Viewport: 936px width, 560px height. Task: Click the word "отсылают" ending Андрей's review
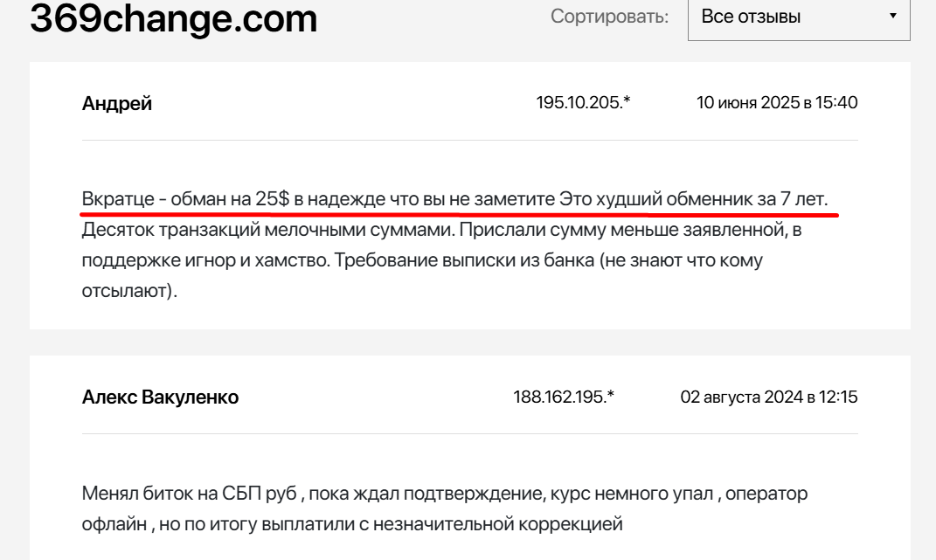126,291
